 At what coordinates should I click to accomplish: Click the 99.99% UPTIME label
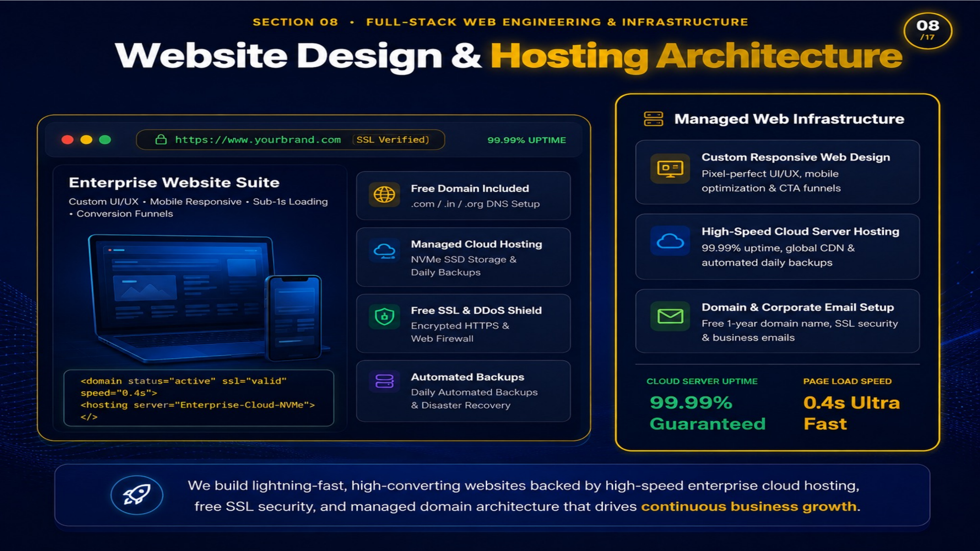click(x=526, y=140)
